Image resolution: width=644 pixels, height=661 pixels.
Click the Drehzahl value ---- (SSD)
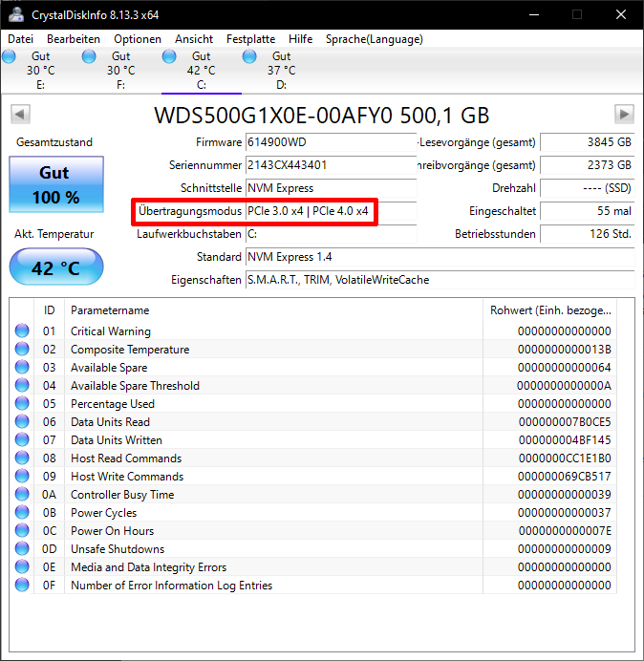coord(587,188)
